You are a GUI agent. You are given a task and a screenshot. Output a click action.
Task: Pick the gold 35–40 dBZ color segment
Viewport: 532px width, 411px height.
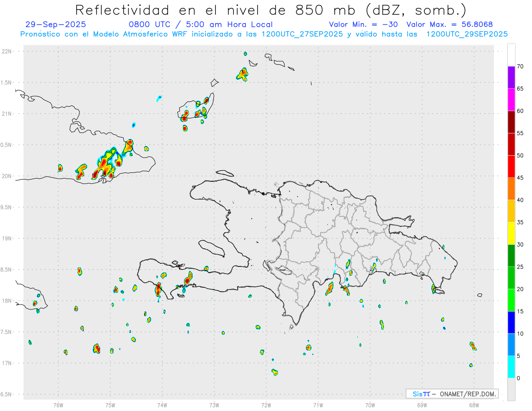click(511, 211)
